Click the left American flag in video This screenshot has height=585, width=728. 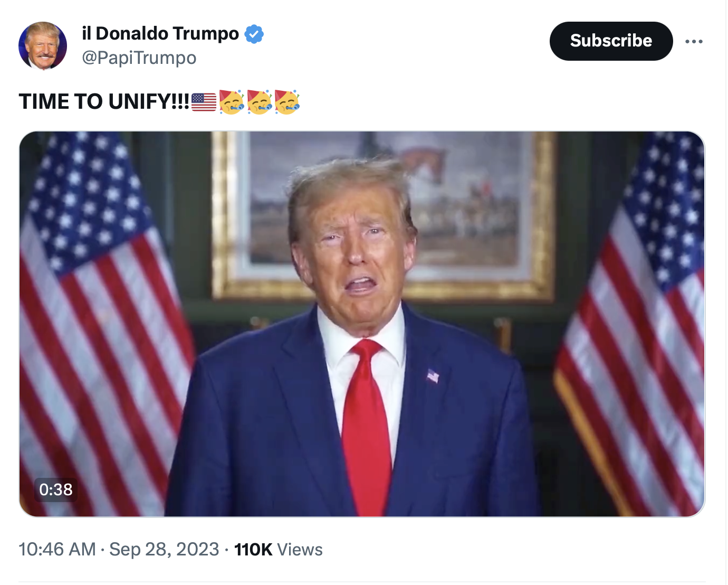100,324
